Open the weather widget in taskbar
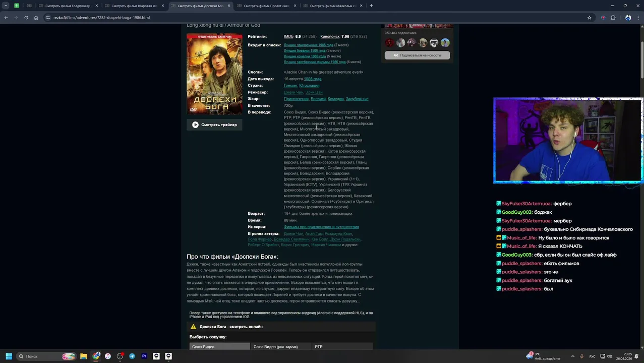Viewport: 644px width, 363px height. pyautogui.click(x=543, y=356)
